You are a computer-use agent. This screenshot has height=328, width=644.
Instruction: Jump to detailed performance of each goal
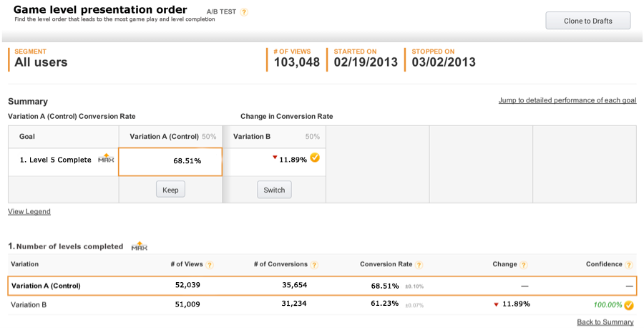pos(567,100)
